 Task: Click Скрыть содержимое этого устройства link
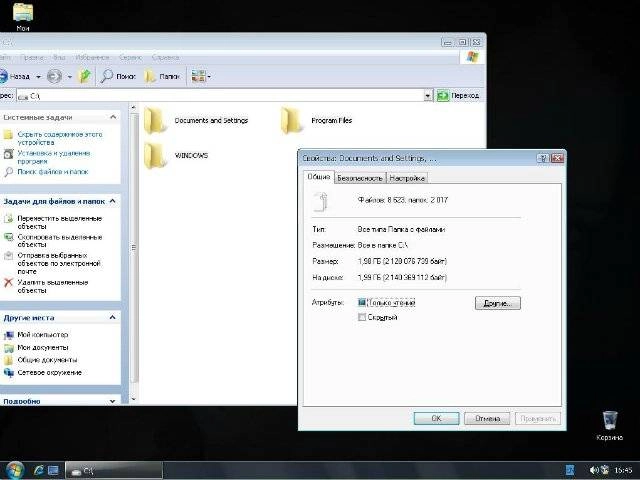[x=60, y=138]
